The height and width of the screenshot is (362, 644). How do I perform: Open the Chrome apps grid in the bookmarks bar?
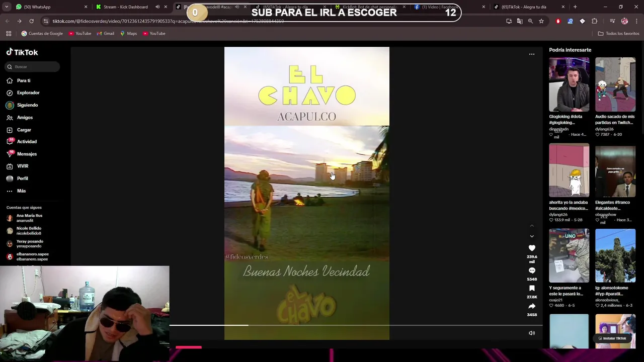click(x=9, y=34)
